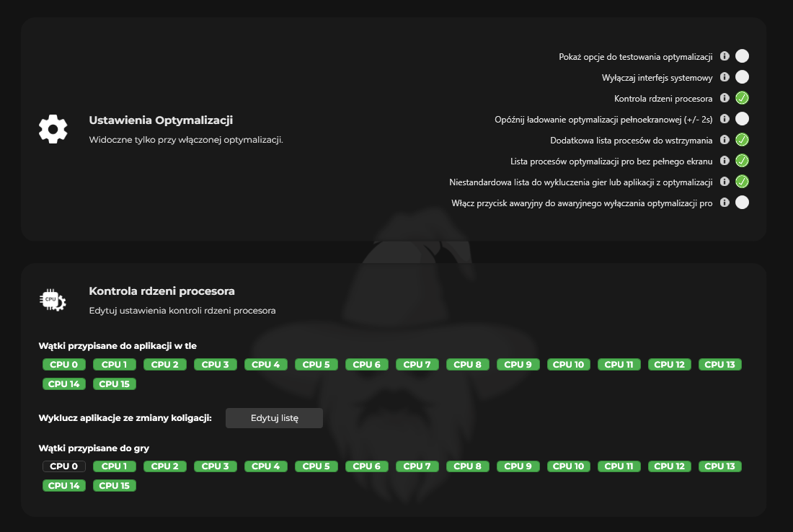Click info icon for Włącz przycisk awaryjny
The height and width of the screenshot is (532, 793).
pyautogui.click(x=725, y=203)
